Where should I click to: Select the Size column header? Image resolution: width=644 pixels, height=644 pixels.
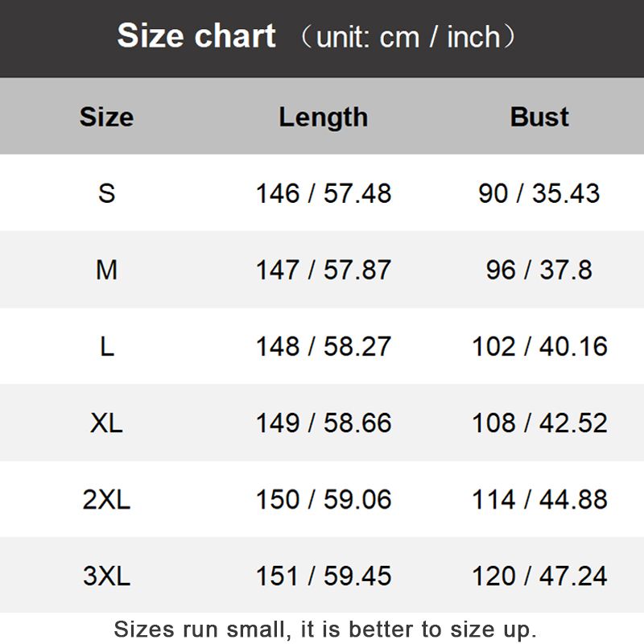pos(106,117)
